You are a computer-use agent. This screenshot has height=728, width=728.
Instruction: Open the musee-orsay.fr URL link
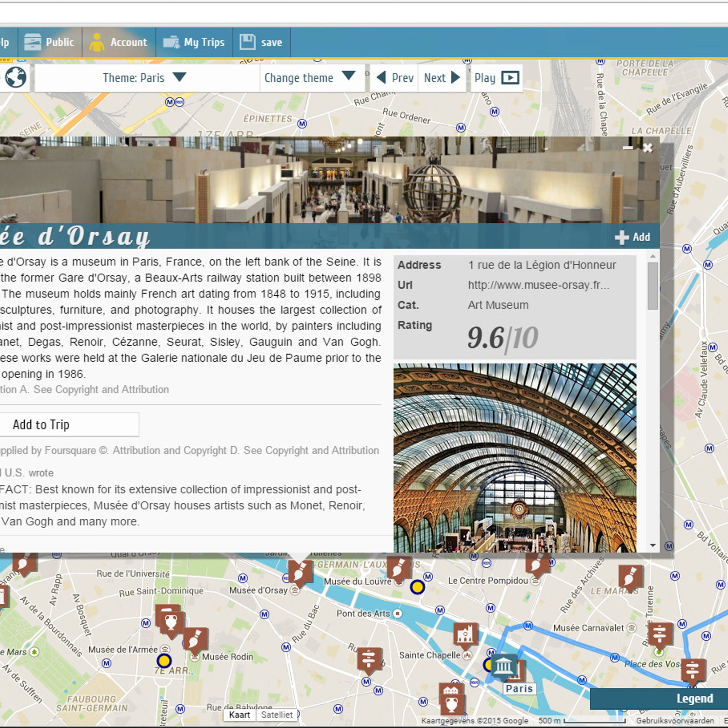pyautogui.click(x=538, y=285)
